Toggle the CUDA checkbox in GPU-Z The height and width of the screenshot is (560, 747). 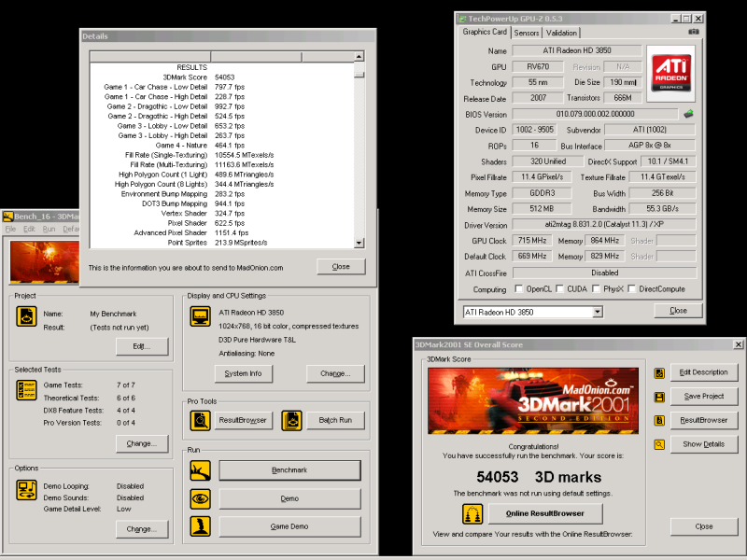pos(559,288)
